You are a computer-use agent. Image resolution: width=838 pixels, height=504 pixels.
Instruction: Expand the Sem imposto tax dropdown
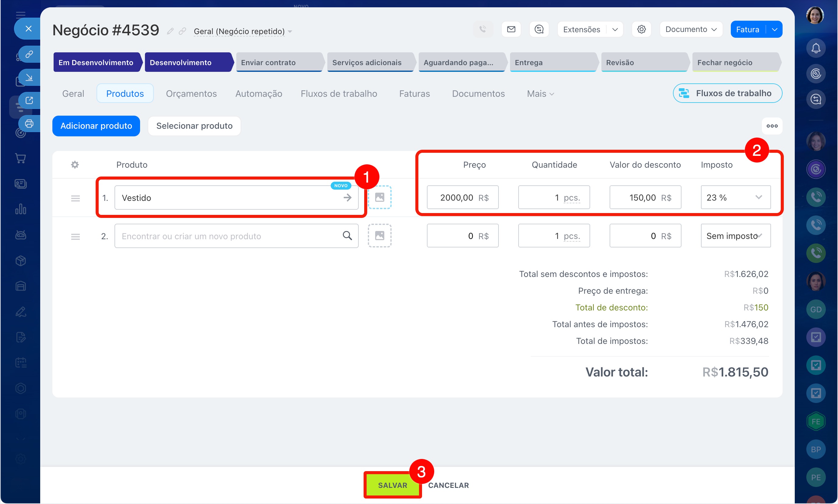click(x=735, y=236)
